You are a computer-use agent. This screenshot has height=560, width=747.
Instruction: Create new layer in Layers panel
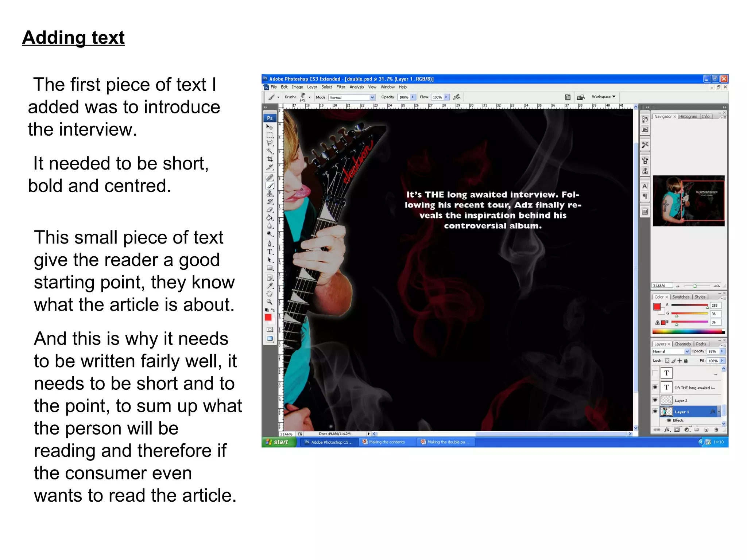[x=706, y=430]
